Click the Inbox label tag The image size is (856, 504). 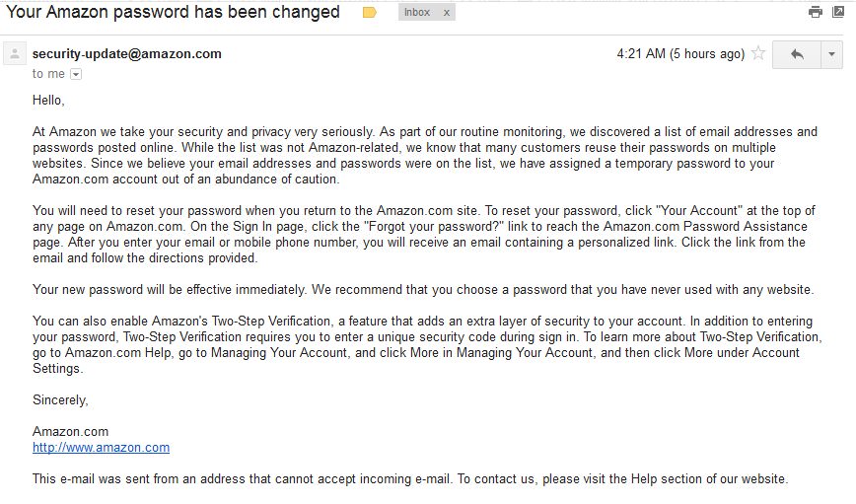[x=417, y=13]
